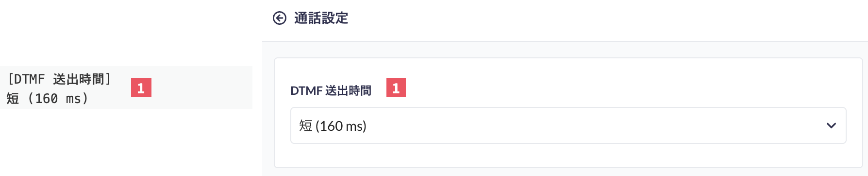Click the 通話設定 page title
Image resolution: width=868 pixels, height=176 pixels.
pyautogui.click(x=321, y=18)
